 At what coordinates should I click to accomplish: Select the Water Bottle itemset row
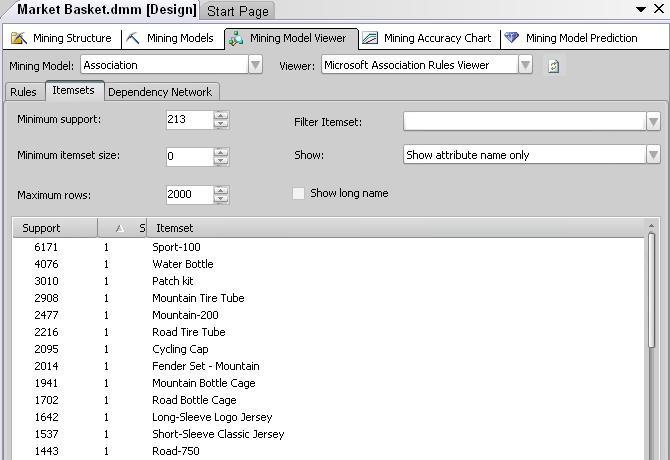329,264
